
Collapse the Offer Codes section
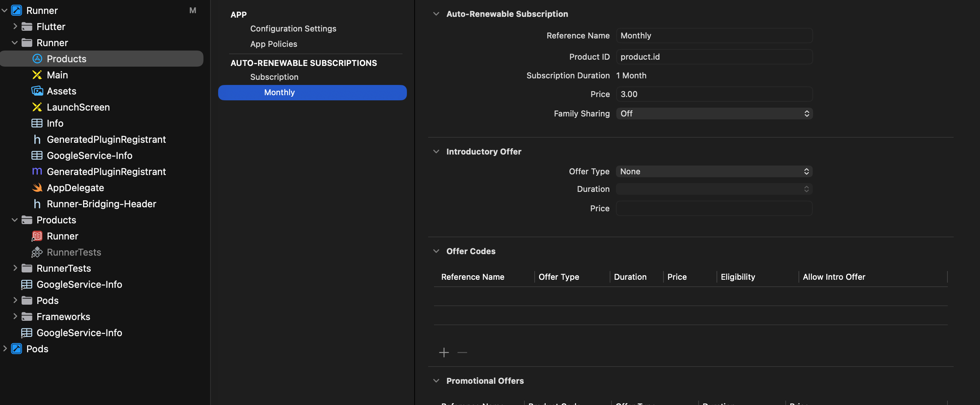point(436,251)
